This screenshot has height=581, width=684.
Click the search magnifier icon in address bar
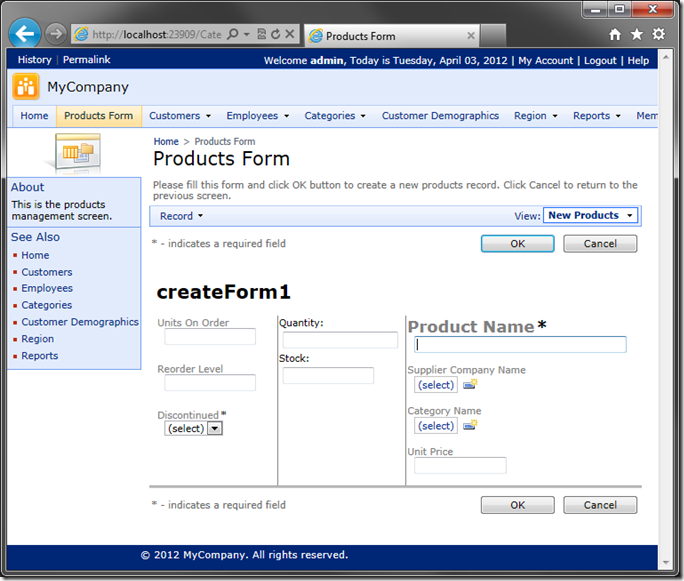click(233, 34)
